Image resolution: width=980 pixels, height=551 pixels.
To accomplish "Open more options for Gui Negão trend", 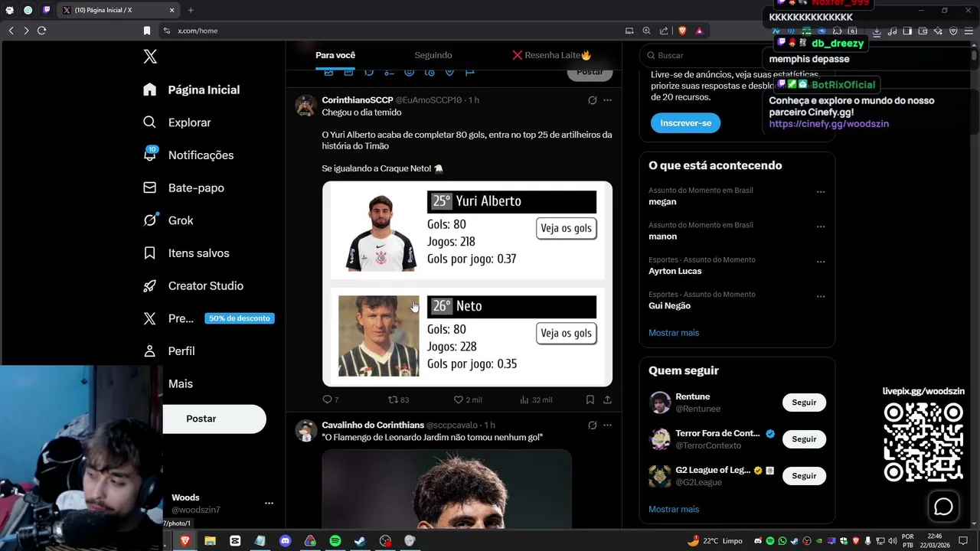I will click(x=821, y=296).
